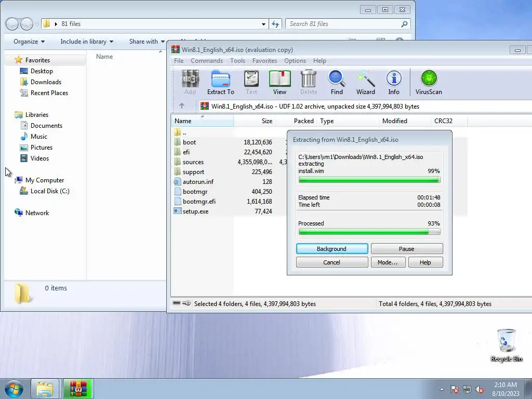
Task: Click the install.wim progress bar
Action: point(369,180)
